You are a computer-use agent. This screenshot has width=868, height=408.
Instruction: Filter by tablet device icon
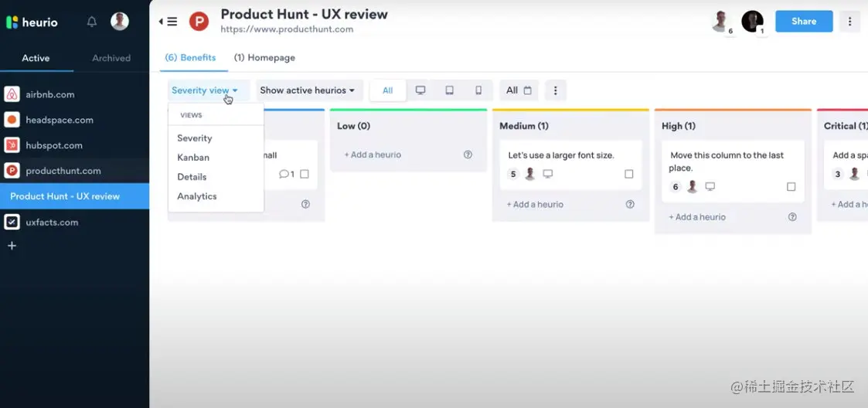[x=450, y=90]
